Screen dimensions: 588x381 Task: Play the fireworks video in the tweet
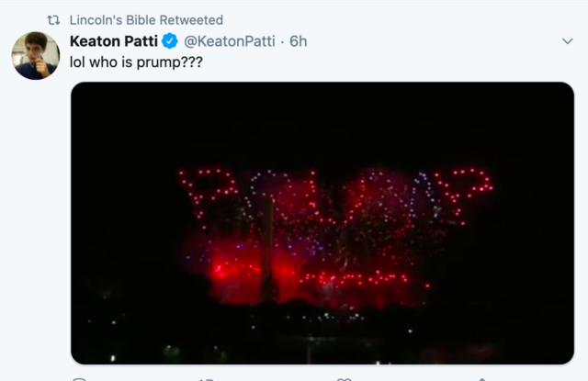[x=322, y=223]
